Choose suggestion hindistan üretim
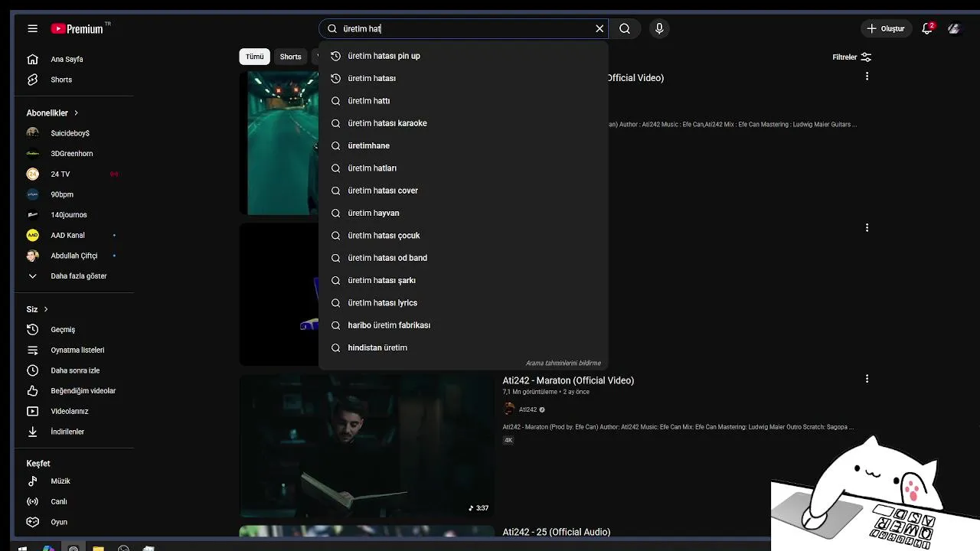This screenshot has height=551, width=980. click(x=463, y=347)
